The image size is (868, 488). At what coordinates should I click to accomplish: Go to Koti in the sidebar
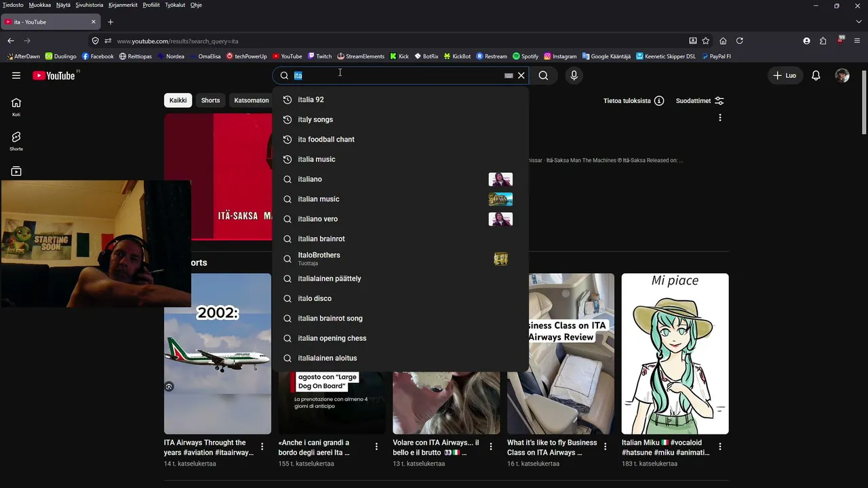16,106
